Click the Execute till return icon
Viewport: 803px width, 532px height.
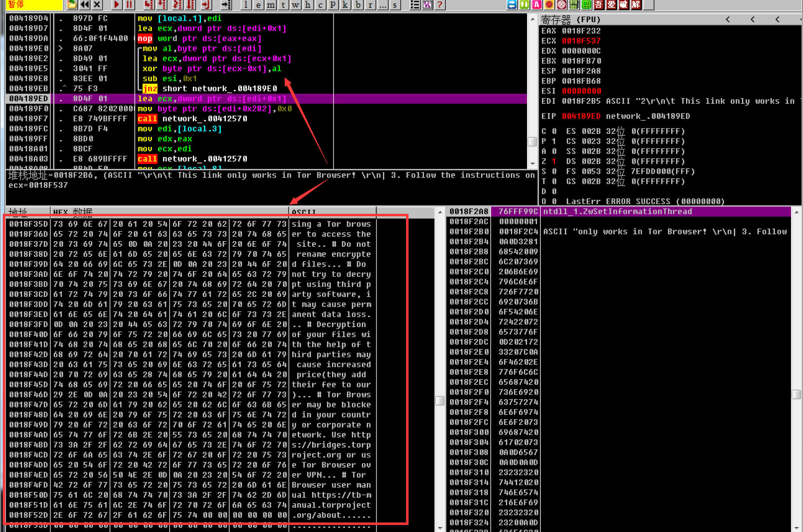click(206, 5)
